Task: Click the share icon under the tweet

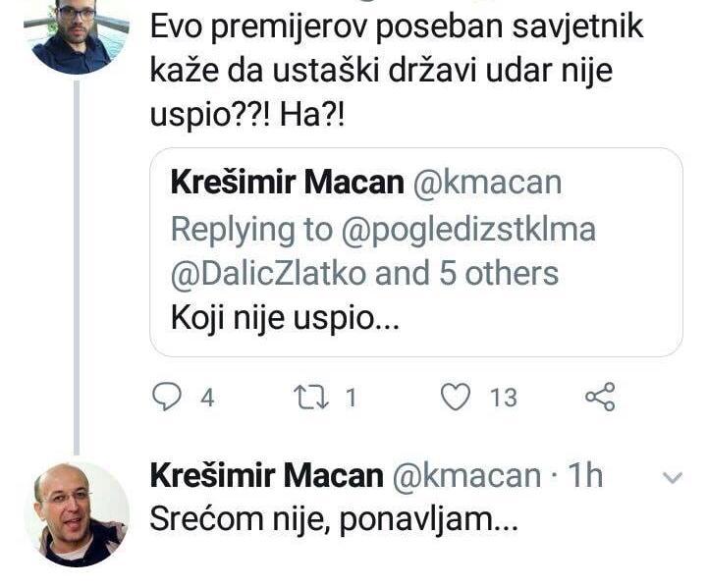Action: pyautogui.click(x=599, y=397)
